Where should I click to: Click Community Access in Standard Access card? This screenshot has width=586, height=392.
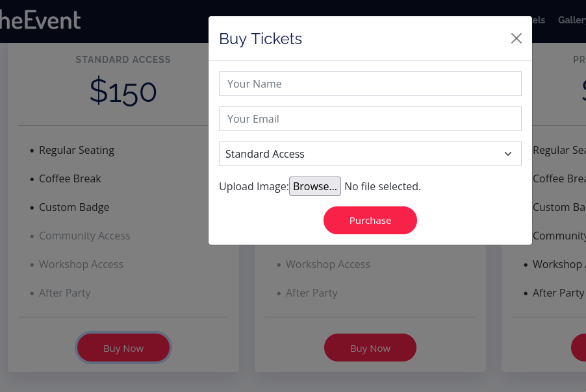tap(84, 236)
